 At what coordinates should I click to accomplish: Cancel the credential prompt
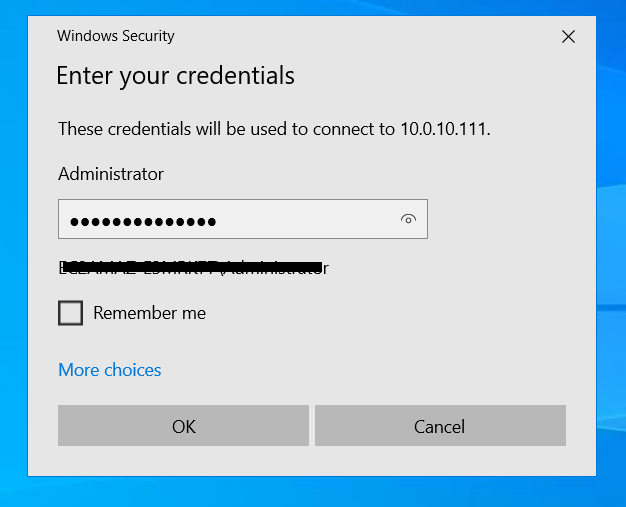click(x=440, y=426)
